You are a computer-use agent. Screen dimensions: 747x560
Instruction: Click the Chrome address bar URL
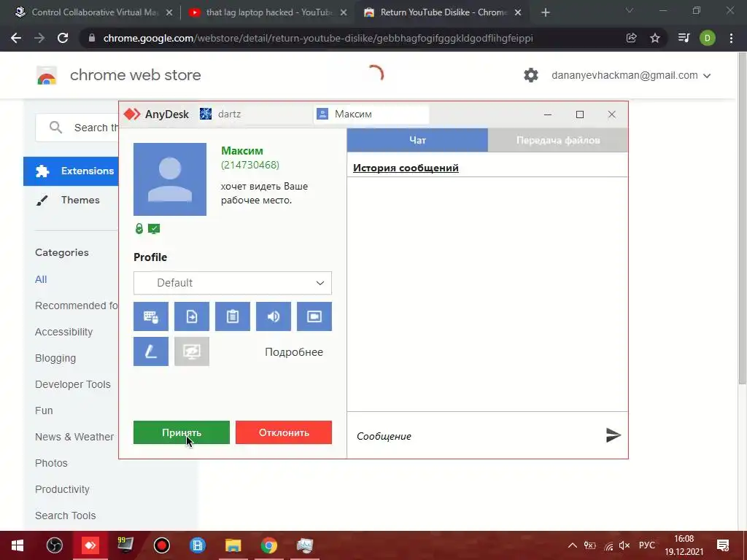point(318,38)
